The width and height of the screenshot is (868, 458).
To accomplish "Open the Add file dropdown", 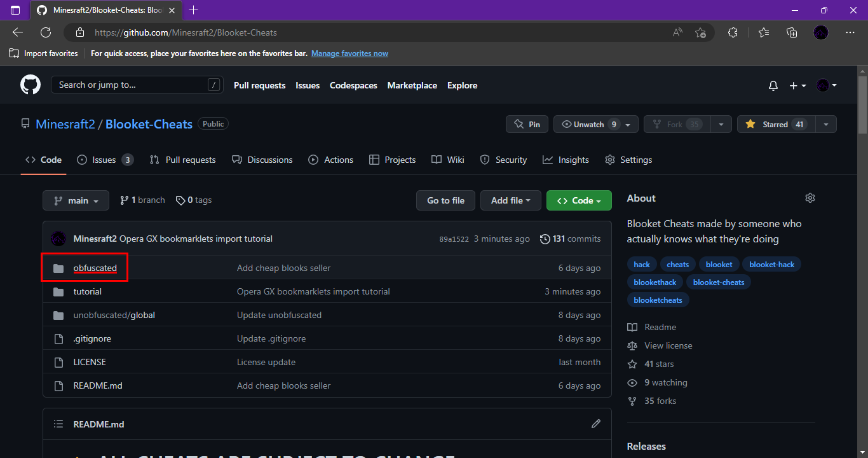I will 511,200.
